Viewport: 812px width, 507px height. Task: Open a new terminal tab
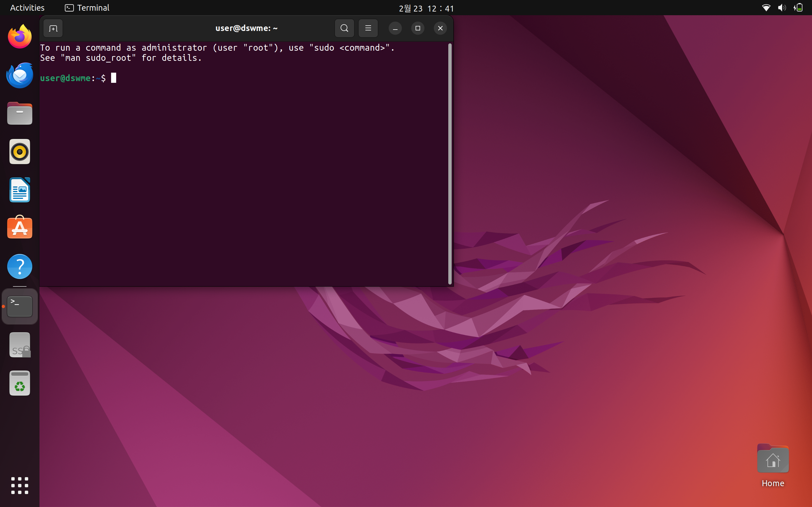click(x=53, y=28)
